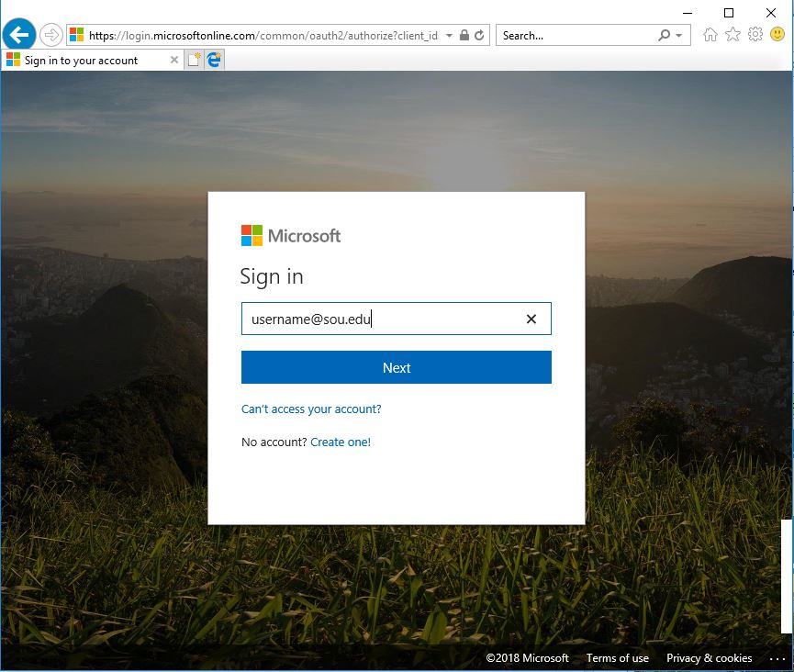794x672 pixels.
Task: Click the lock security icon in address bar
Action: point(464,35)
